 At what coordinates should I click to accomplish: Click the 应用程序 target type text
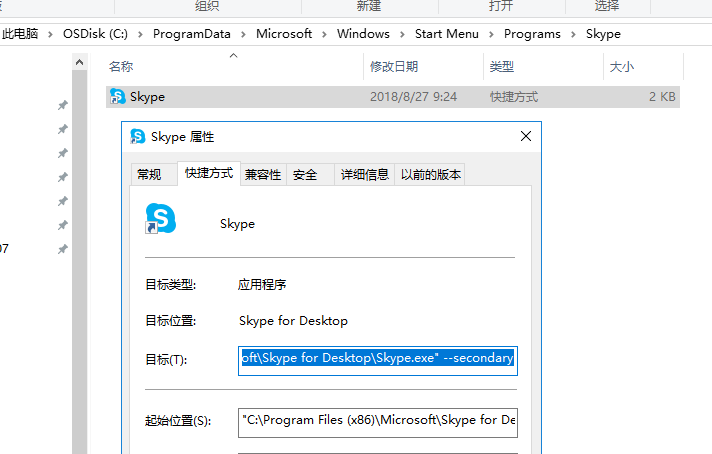pos(262,285)
